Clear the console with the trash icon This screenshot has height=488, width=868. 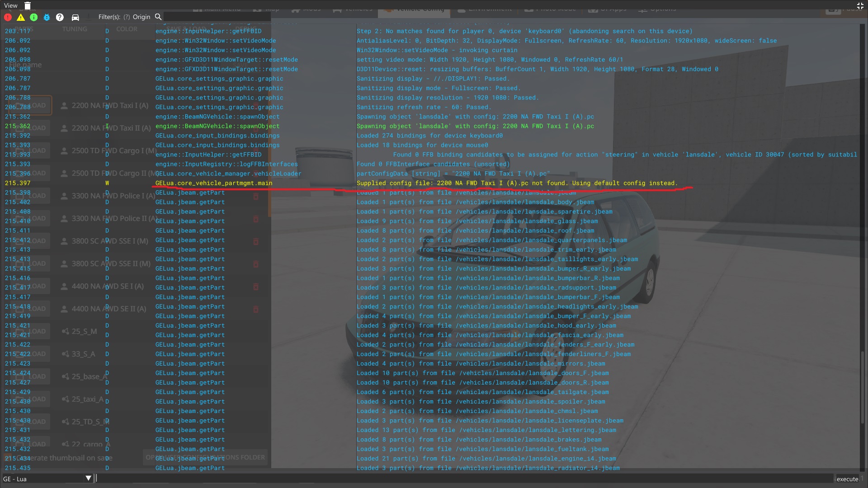[x=28, y=5]
